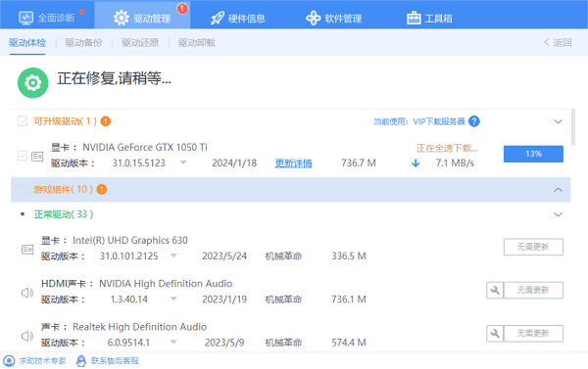Screen dimensions: 588x369
Task: Click the VIP下载服务器 help question icon
Action: (474, 121)
